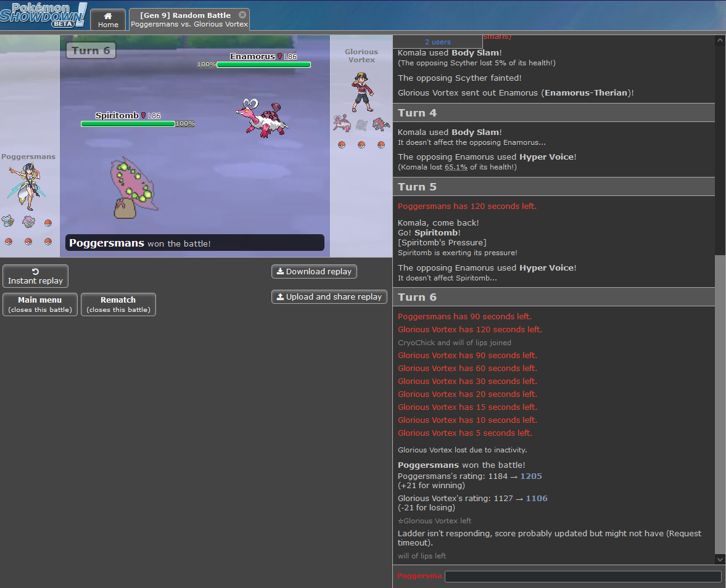Click Download replay
726x588 pixels.
pos(314,272)
